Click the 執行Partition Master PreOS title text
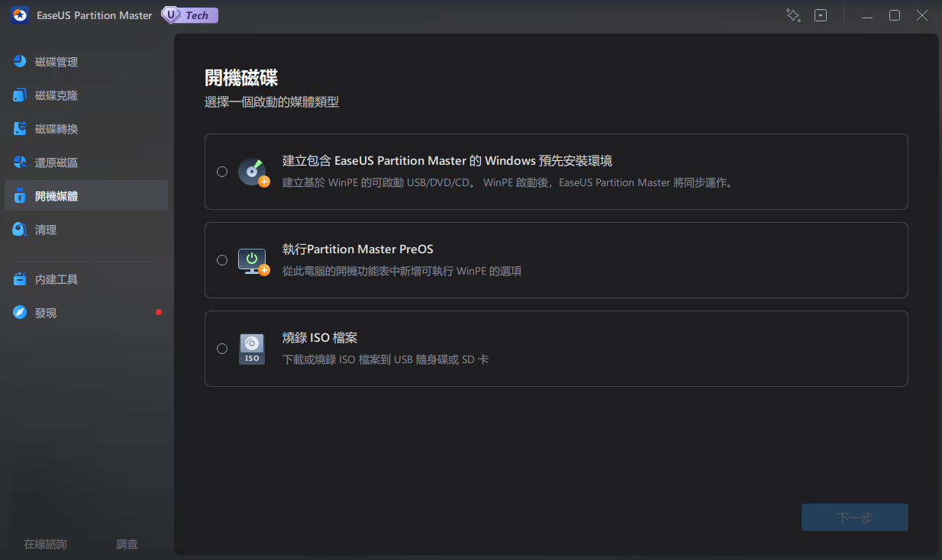942x560 pixels. point(358,249)
